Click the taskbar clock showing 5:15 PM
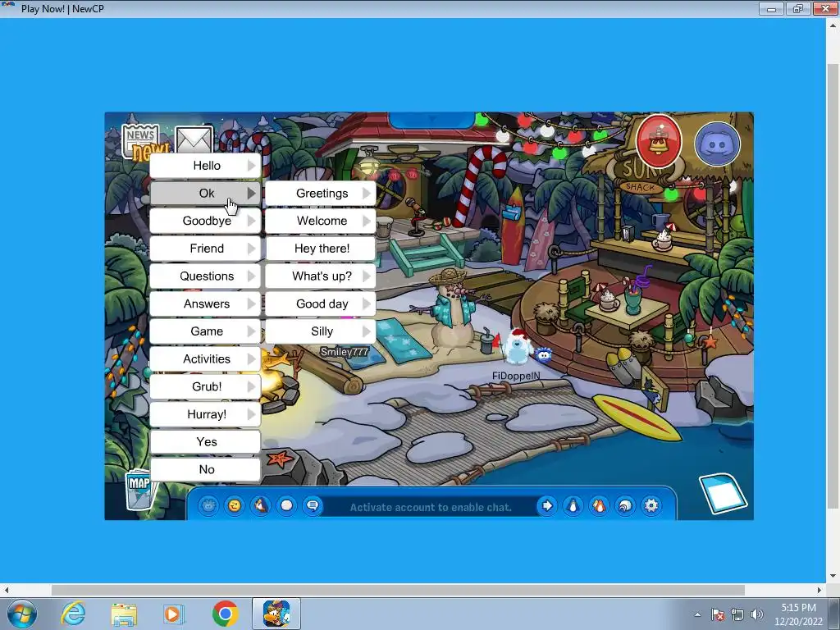Viewport: 840px width, 630px height. (798, 614)
